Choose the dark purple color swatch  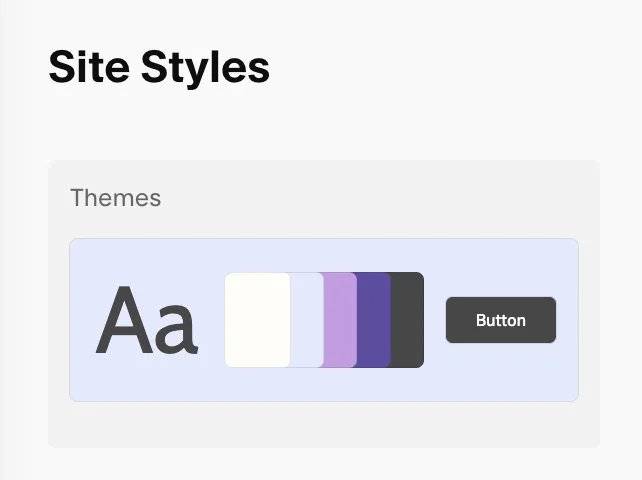click(373, 320)
